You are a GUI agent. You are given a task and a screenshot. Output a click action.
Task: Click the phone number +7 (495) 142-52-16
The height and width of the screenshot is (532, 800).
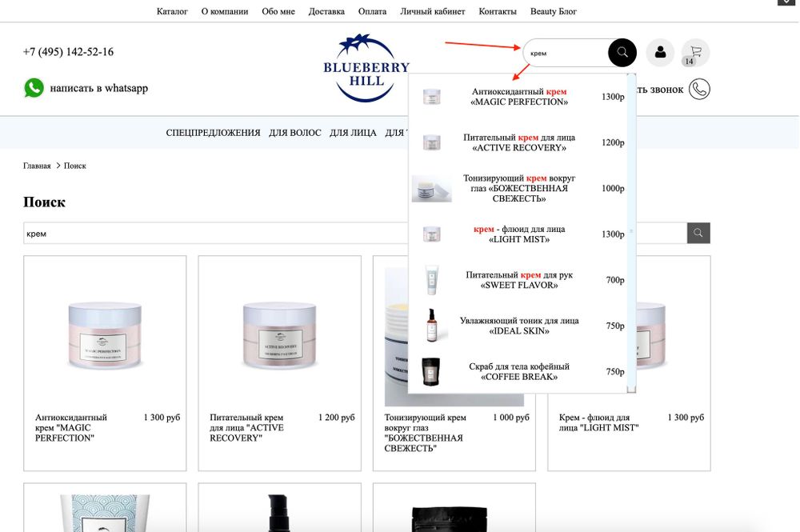68,51
